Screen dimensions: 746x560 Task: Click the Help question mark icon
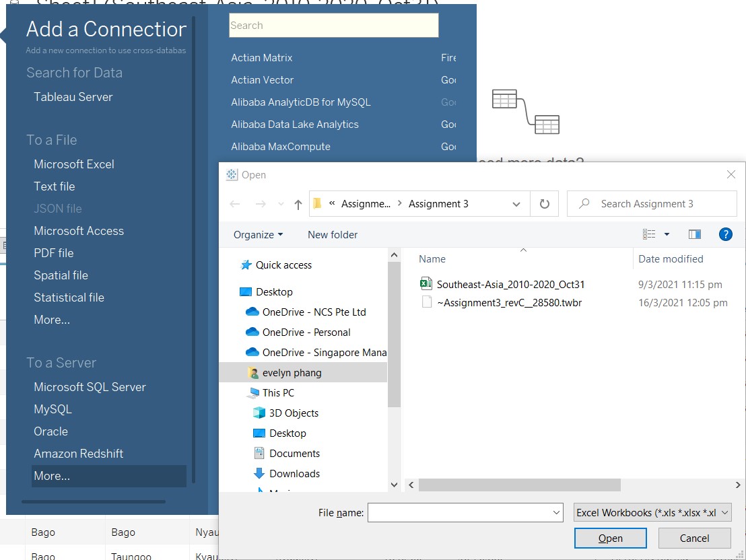click(725, 234)
